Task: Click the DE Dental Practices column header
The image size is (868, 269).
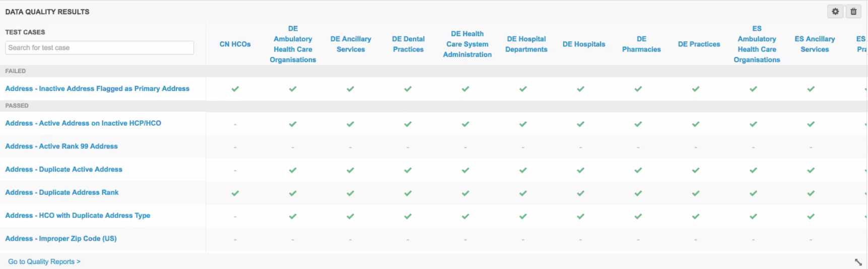Action: click(408, 44)
